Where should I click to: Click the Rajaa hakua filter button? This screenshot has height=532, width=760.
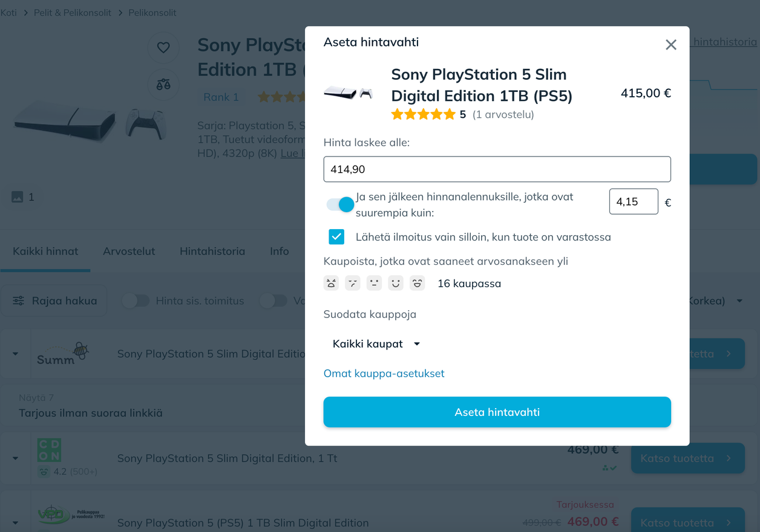click(x=54, y=300)
